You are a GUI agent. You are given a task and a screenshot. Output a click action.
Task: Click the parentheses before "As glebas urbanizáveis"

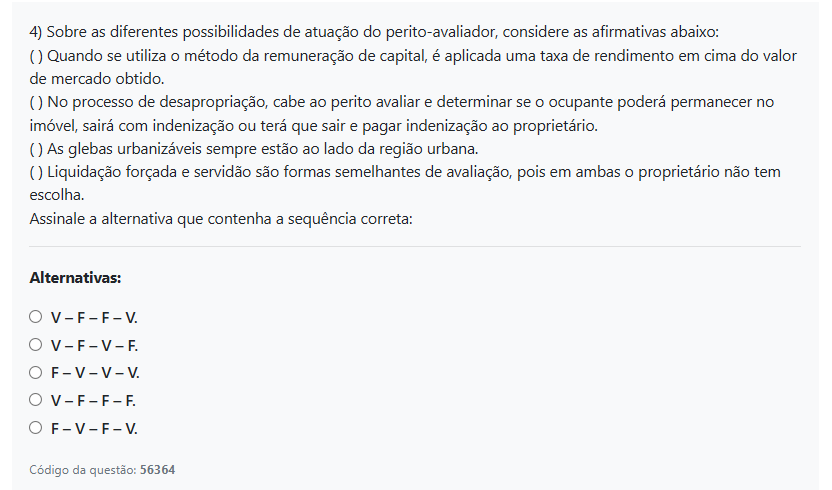(x=36, y=150)
